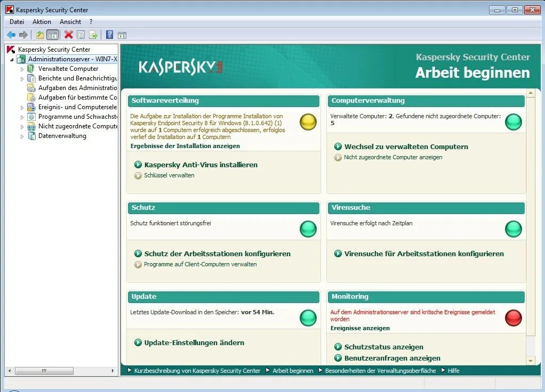Viewport: 545px width, 392px height.
Task: Click the Berichte und Benachrichtigungen node icon
Action: 31,78
